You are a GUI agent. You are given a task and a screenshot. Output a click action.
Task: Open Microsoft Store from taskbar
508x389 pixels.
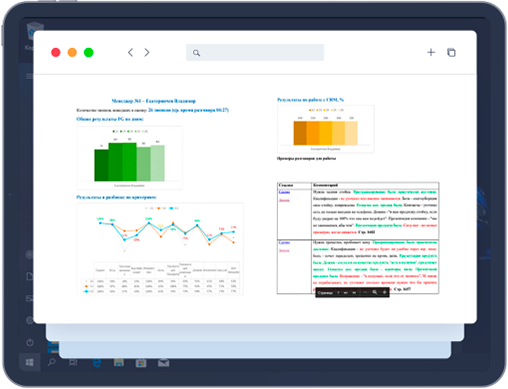141,363
